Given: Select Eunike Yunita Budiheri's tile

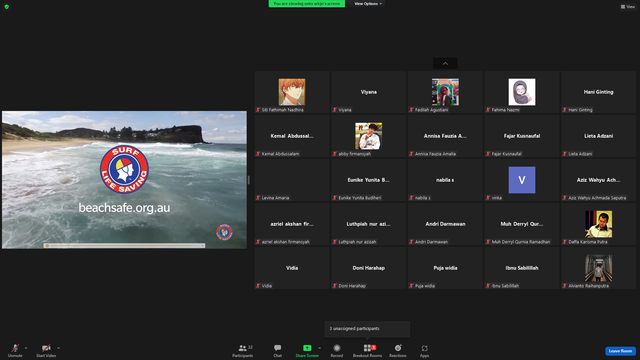Looking at the screenshot, I should coord(369,180).
